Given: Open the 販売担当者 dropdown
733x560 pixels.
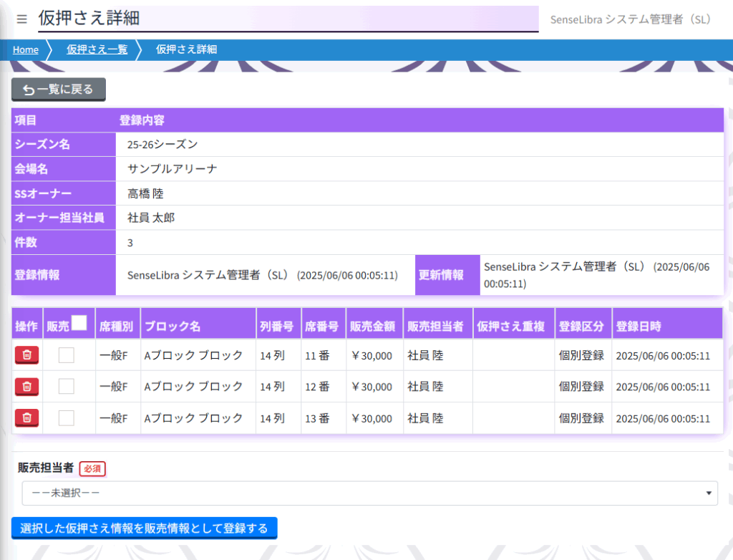Looking at the screenshot, I should [x=369, y=493].
